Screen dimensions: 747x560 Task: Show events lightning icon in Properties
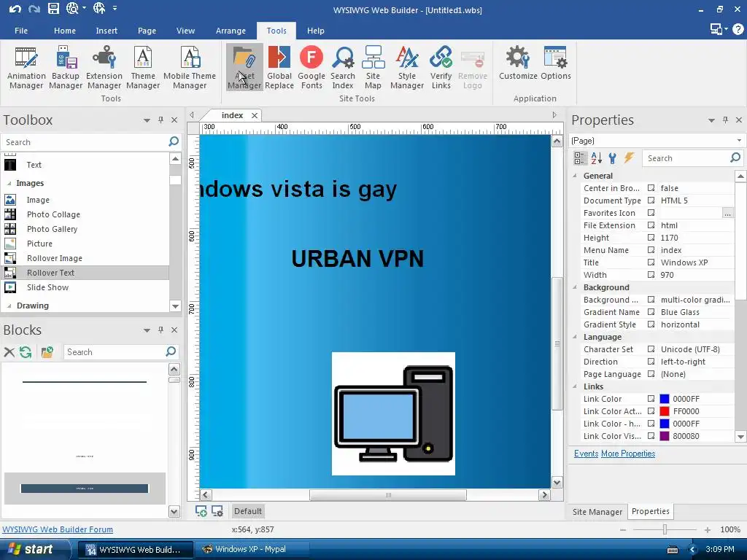(630, 158)
